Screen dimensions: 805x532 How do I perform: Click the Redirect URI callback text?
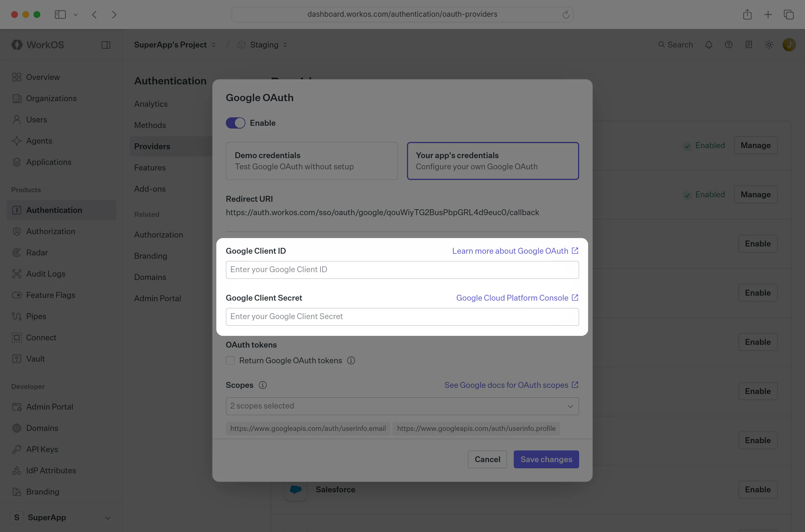pyautogui.click(x=382, y=212)
